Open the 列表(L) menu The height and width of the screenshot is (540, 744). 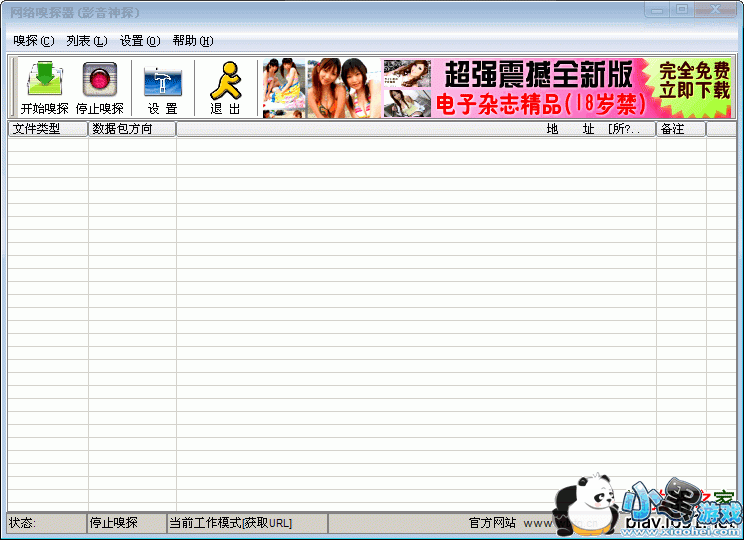click(87, 41)
